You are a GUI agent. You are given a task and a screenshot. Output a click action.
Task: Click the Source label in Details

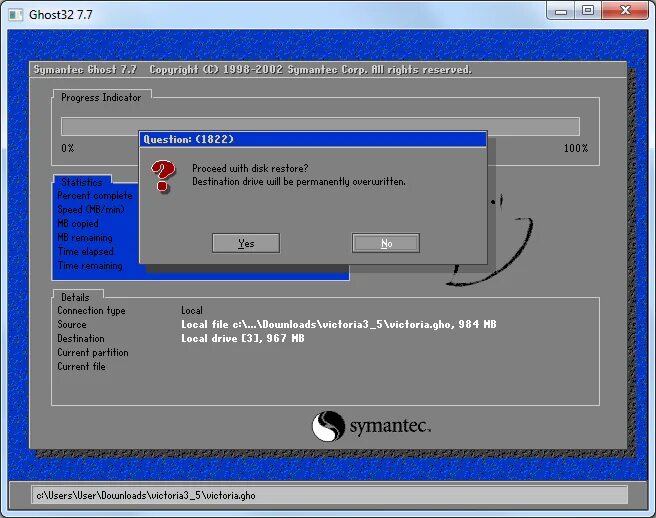(72, 325)
